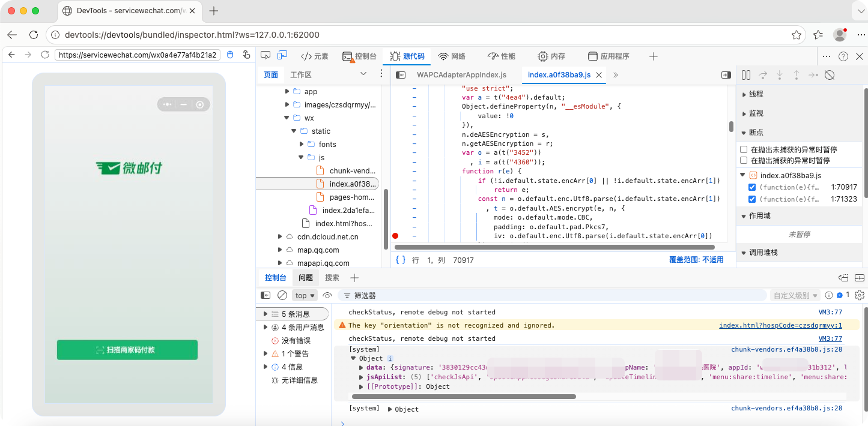
Task: Enable pause on caught exceptions
Action: click(x=744, y=160)
